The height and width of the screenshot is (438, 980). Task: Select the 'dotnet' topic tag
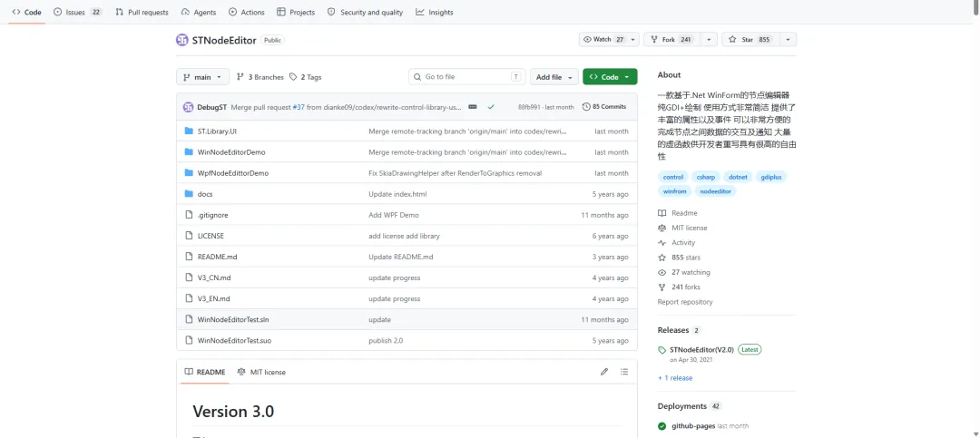tap(738, 177)
